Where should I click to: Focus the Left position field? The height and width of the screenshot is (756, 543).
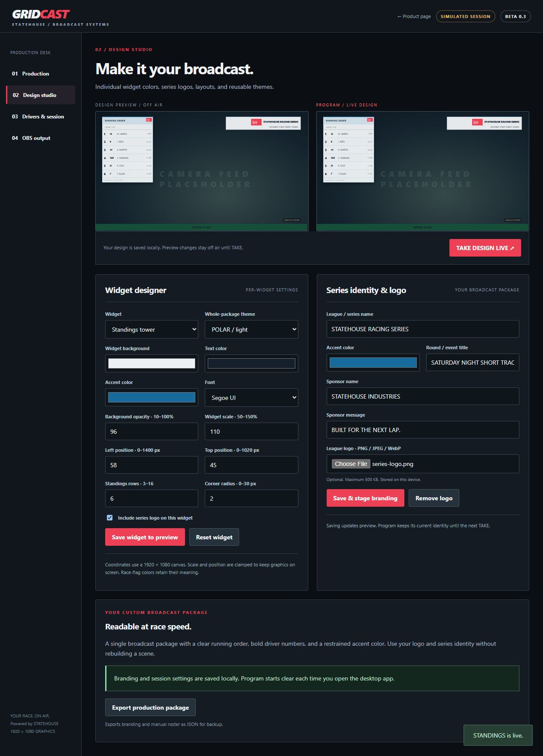[152, 465]
